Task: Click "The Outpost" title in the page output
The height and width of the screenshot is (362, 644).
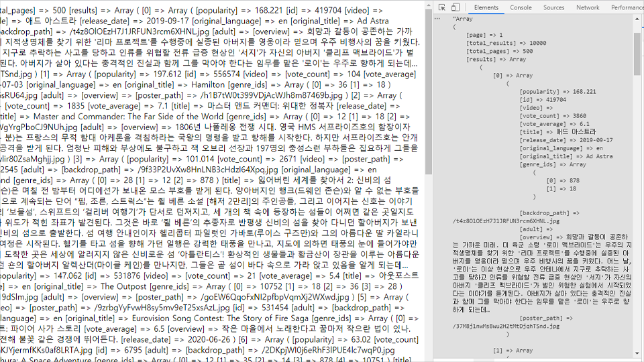Action: pos(123,286)
